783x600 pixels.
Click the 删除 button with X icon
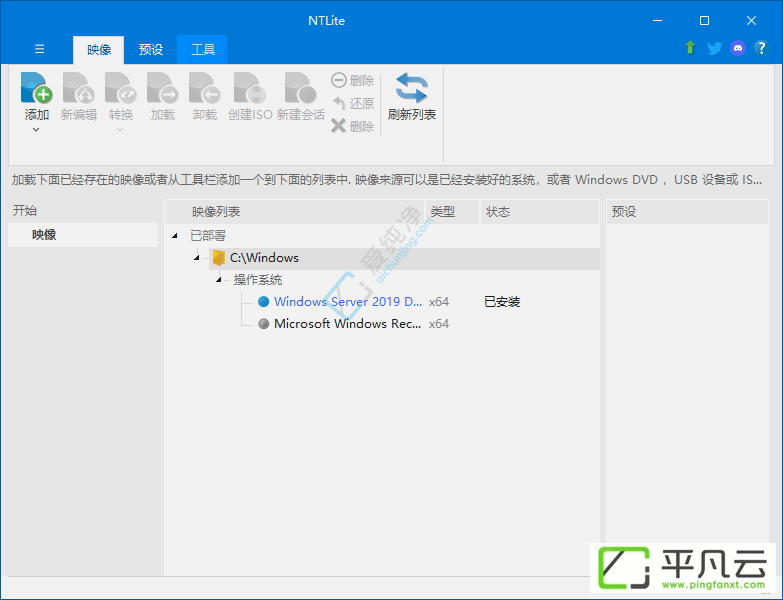point(353,126)
